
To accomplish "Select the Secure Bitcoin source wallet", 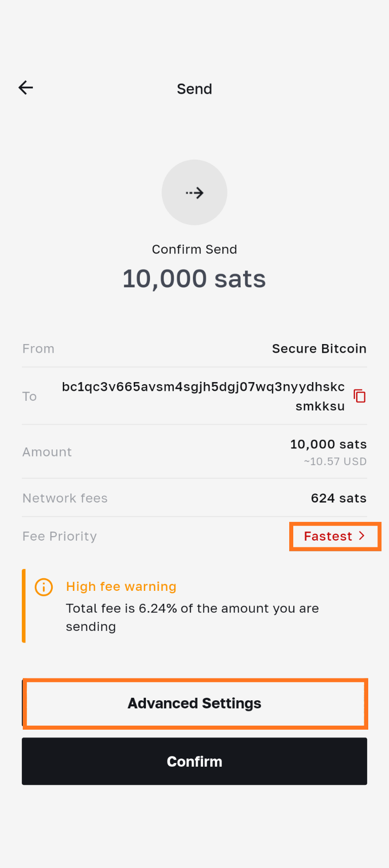I will [319, 349].
